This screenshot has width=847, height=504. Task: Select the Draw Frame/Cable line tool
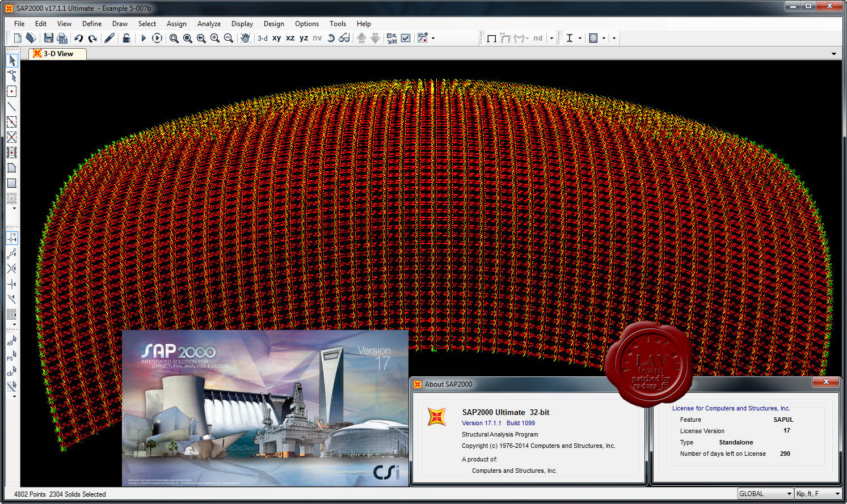(12, 107)
